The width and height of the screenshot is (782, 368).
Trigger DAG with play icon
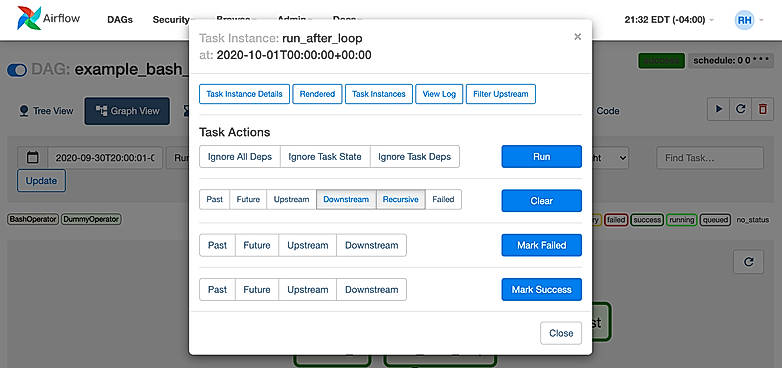coord(719,109)
